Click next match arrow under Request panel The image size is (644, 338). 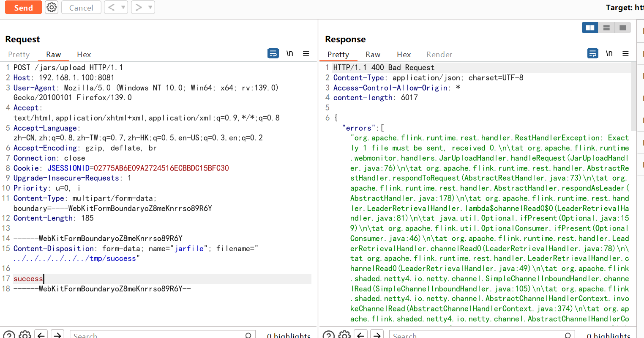pyautogui.click(x=57, y=335)
